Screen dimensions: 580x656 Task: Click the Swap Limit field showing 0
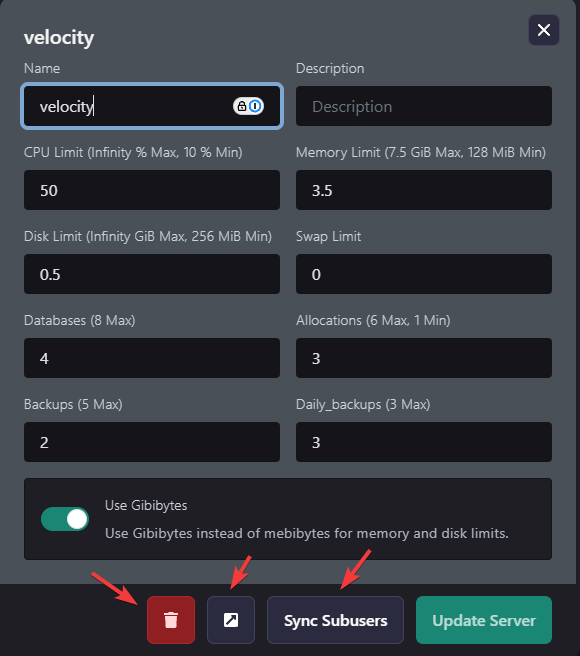pyautogui.click(x=423, y=274)
